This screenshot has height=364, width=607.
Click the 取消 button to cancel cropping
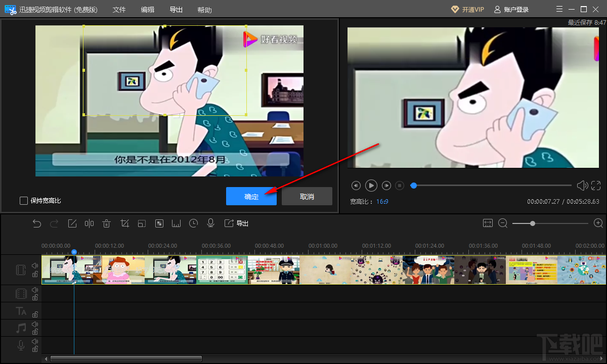point(307,197)
